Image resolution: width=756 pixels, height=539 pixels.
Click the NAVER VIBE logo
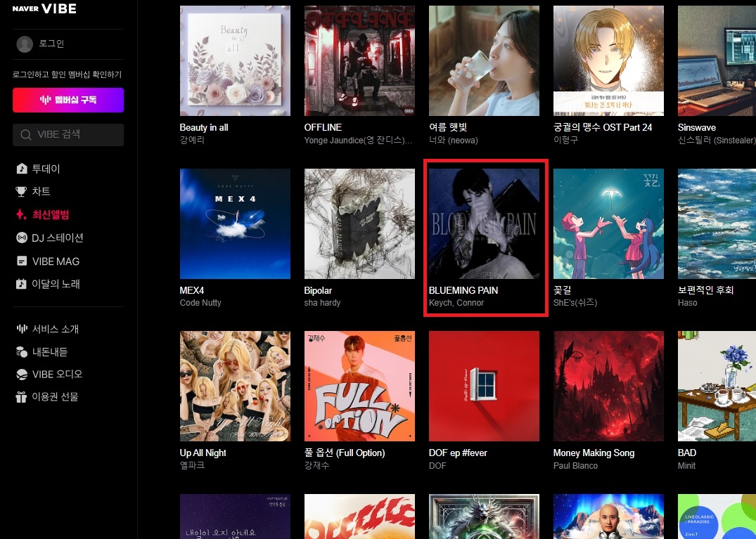[44, 8]
